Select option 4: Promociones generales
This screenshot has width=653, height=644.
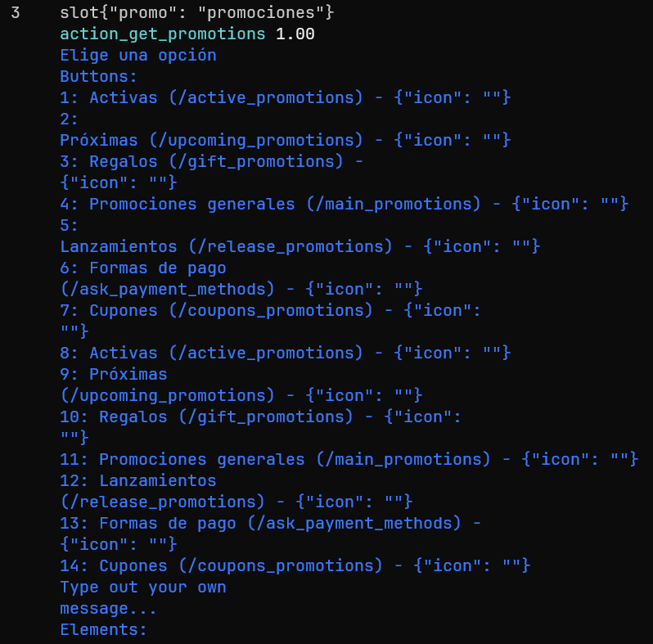(x=344, y=205)
